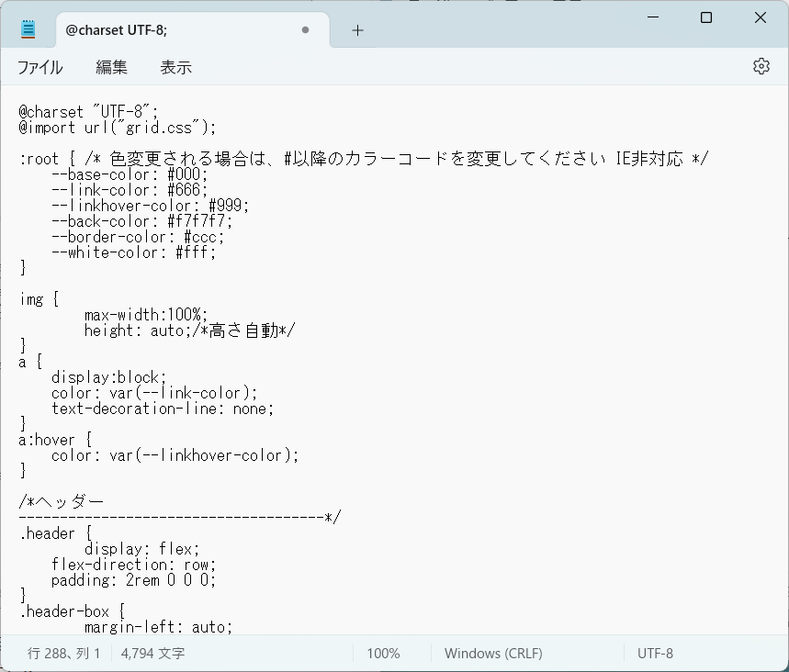This screenshot has width=789, height=672.
Task: Select the .header rule in the text
Action: pyautogui.click(x=46, y=532)
